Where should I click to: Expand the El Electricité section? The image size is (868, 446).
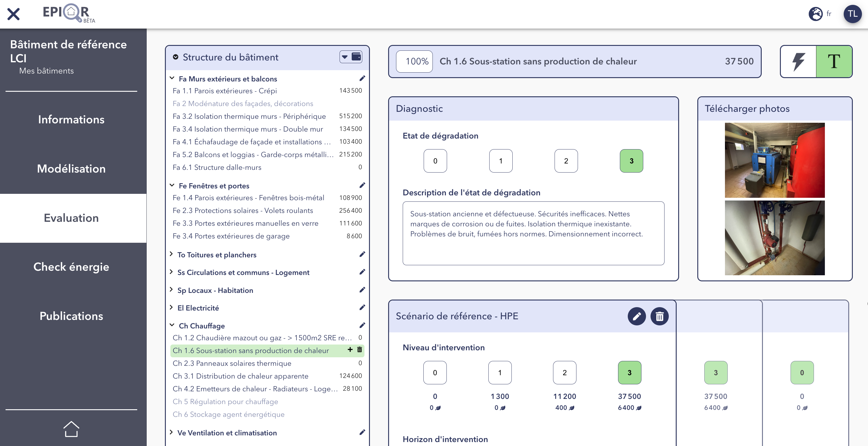(x=171, y=307)
